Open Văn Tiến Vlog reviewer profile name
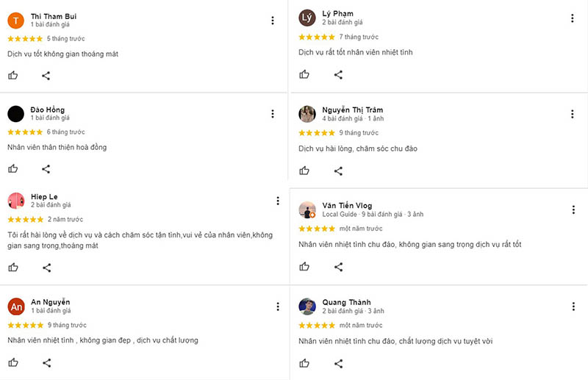The height and width of the screenshot is (380, 588). pyautogui.click(x=346, y=205)
